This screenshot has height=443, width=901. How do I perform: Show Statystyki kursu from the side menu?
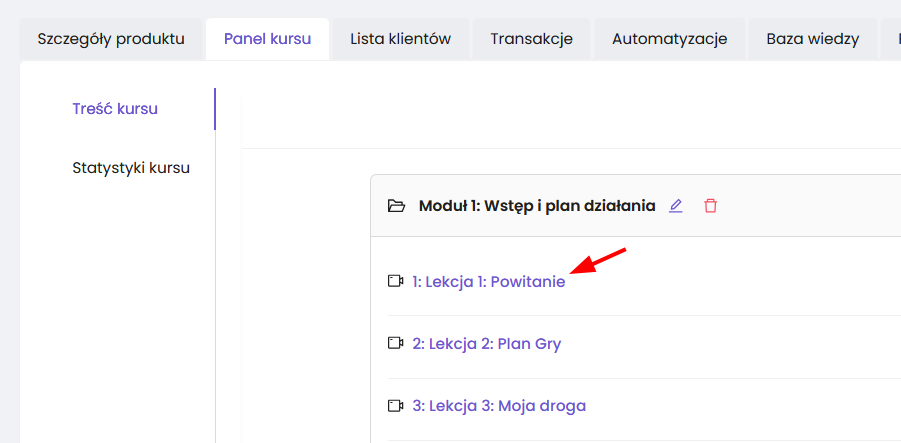coord(131,168)
